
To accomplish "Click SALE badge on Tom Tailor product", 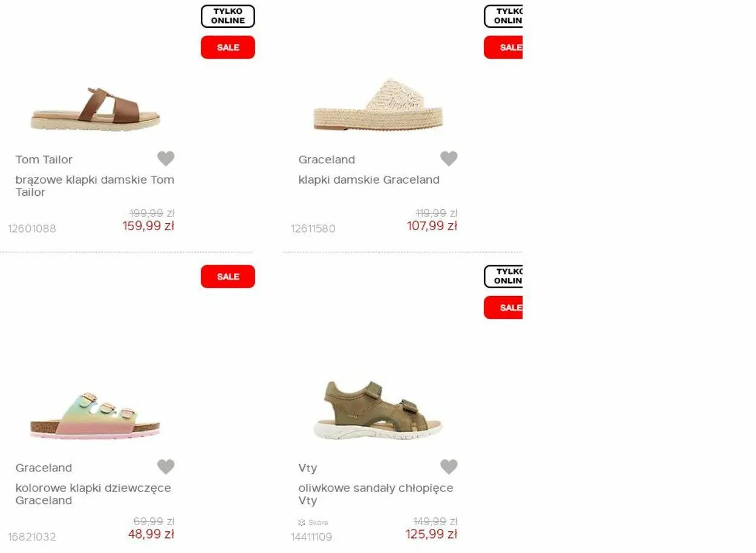I will coord(228,47).
